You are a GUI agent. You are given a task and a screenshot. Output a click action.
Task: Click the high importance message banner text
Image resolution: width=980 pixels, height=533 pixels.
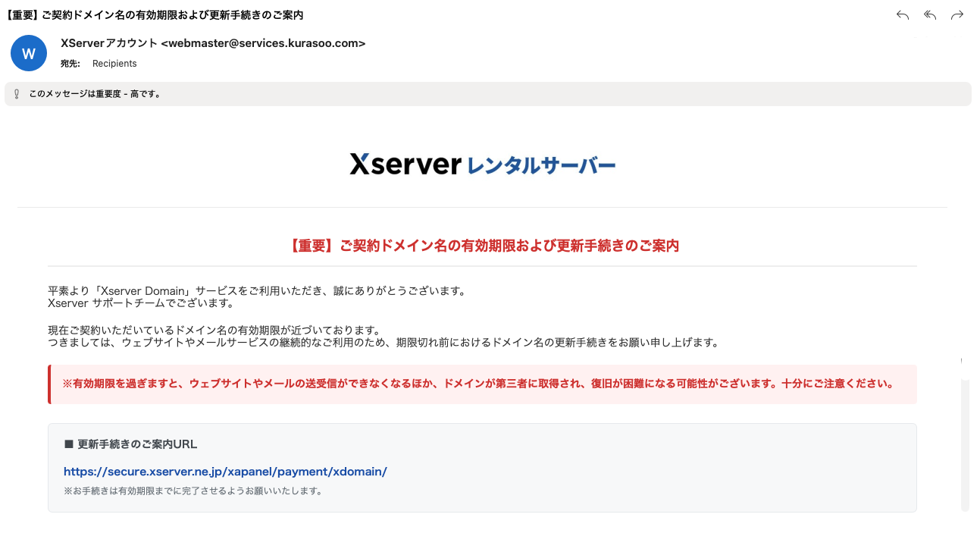[95, 94]
